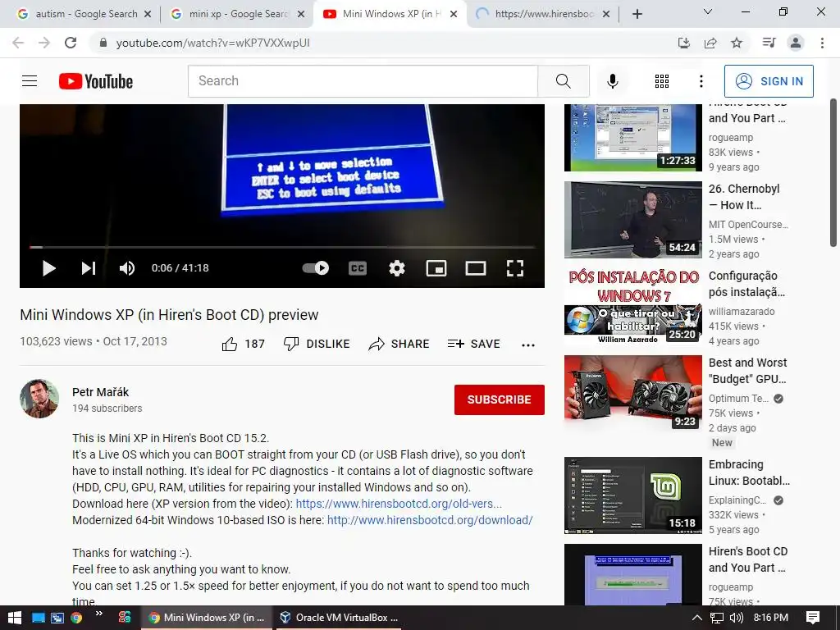The height and width of the screenshot is (630, 840).
Task: Play the video
Action: pos(48,268)
